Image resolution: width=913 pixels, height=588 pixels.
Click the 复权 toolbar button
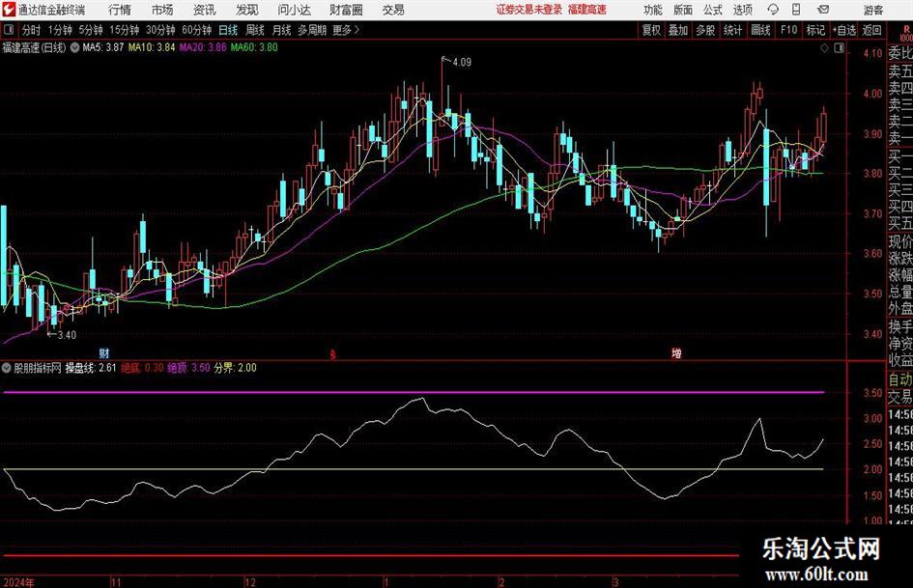651,30
